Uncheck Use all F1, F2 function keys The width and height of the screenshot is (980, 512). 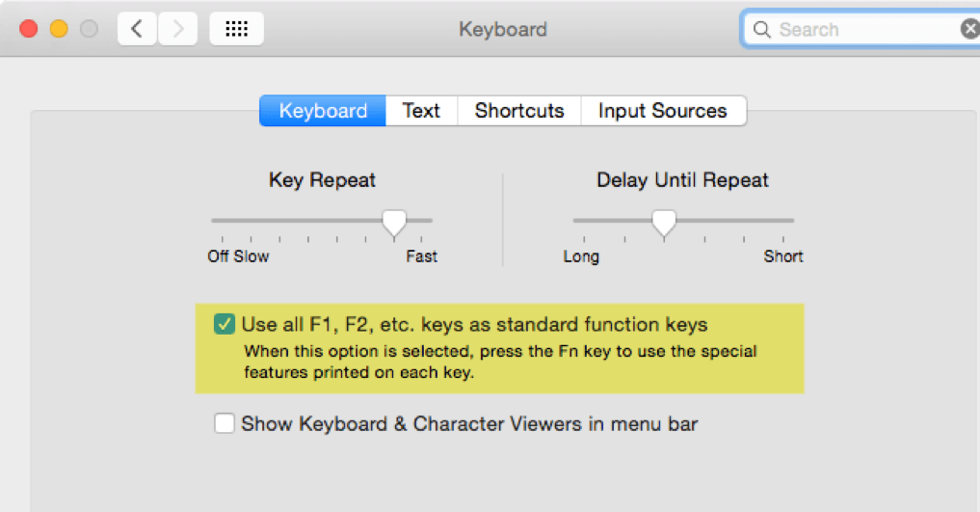click(x=224, y=324)
